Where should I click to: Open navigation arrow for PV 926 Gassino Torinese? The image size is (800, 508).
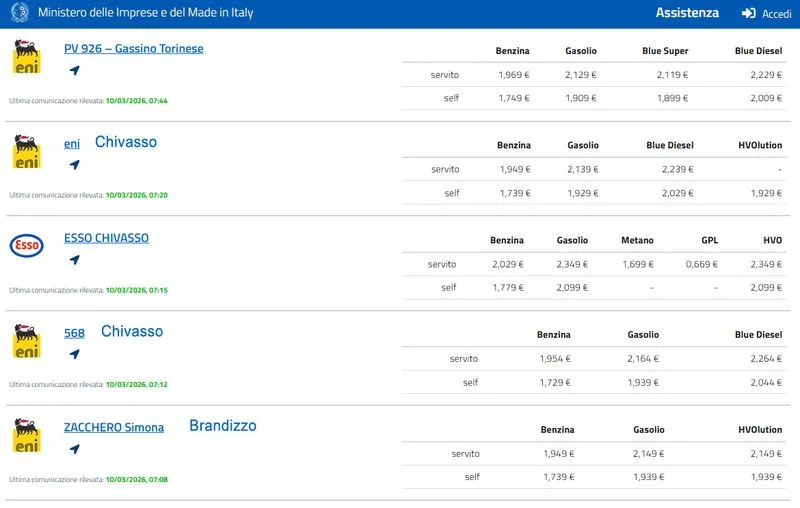tap(74, 70)
